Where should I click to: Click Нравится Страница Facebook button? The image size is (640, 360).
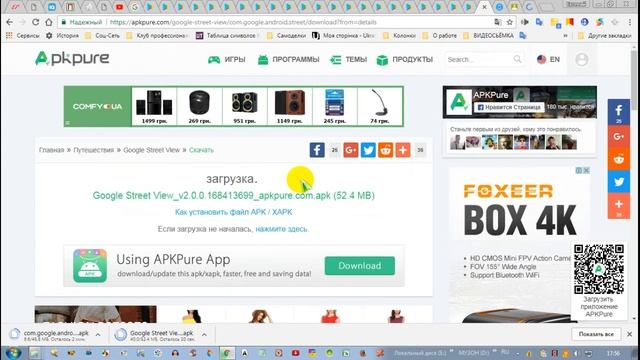pyautogui.click(x=509, y=107)
